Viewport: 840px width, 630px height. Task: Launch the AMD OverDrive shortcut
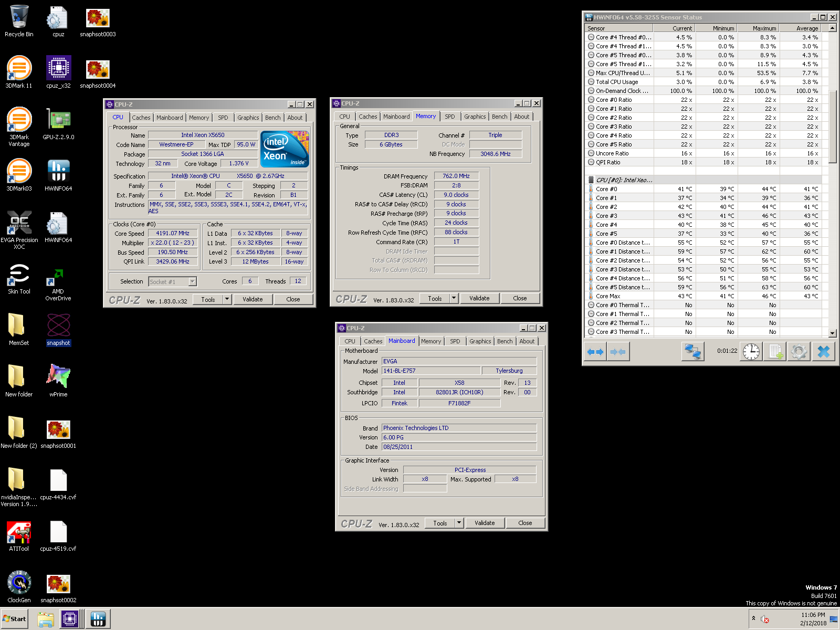[x=58, y=283]
